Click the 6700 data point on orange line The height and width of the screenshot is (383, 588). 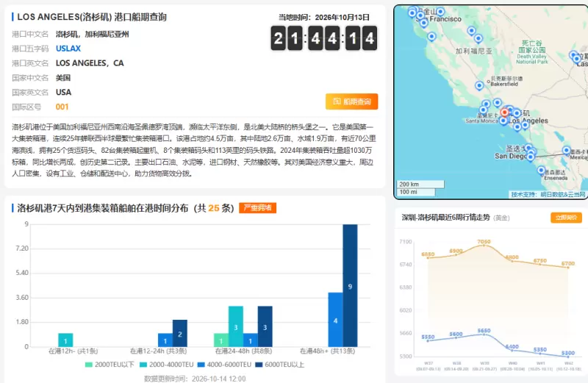(568, 267)
